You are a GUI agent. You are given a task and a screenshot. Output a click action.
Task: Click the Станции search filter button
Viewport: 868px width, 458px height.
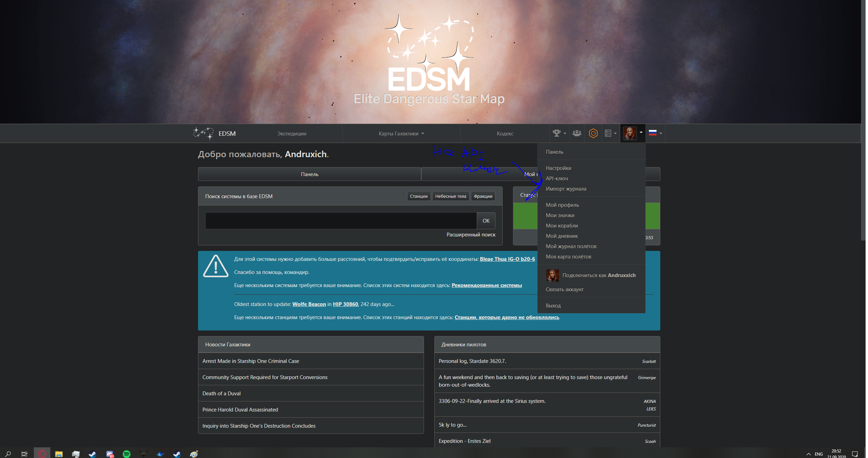(418, 196)
